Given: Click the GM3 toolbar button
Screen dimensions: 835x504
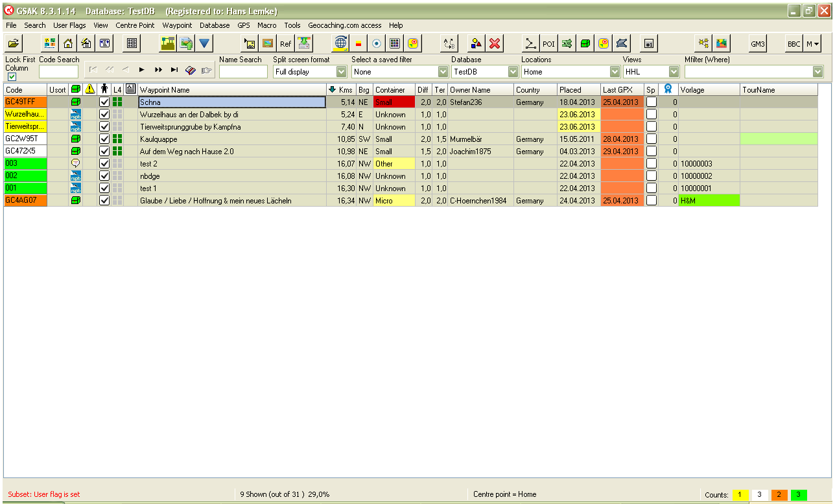Looking at the screenshot, I should click(x=757, y=43).
